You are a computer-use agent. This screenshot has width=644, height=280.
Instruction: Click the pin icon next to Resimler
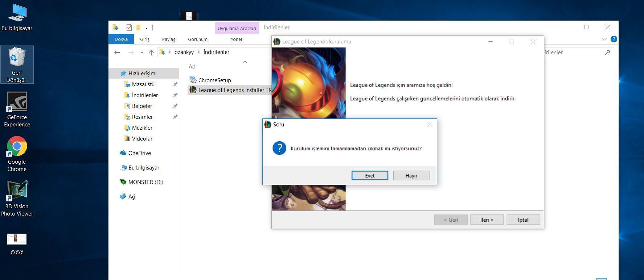pos(175,117)
